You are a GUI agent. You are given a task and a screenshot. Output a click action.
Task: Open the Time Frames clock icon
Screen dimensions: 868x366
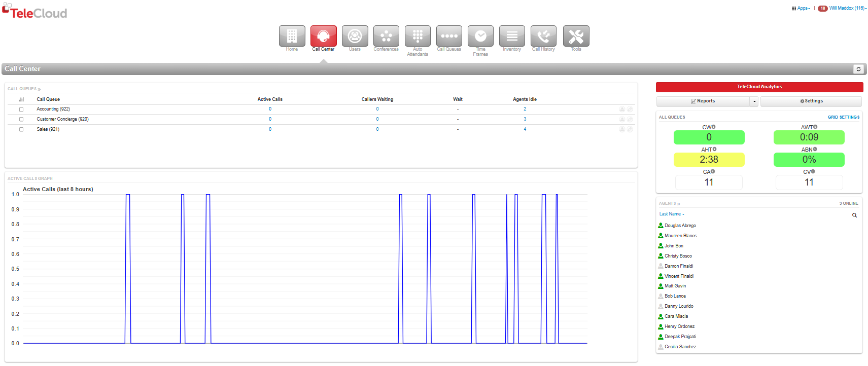480,36
